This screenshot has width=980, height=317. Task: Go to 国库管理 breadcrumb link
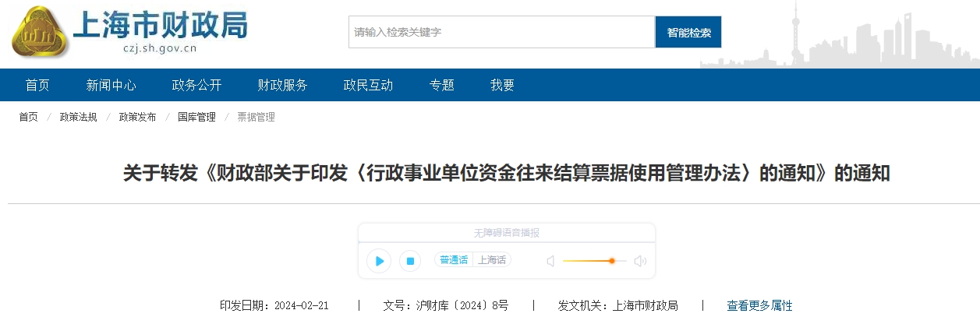pos(196,117)
